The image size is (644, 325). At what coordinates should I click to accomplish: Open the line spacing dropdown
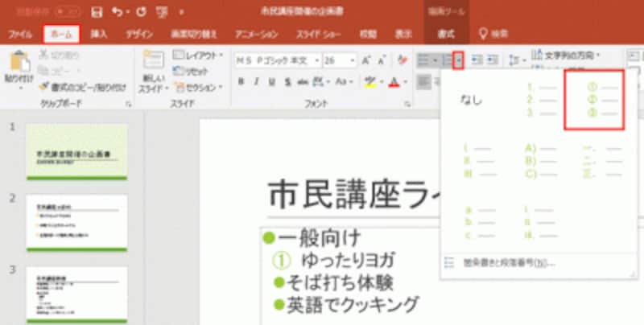click(x=518, y=60)
